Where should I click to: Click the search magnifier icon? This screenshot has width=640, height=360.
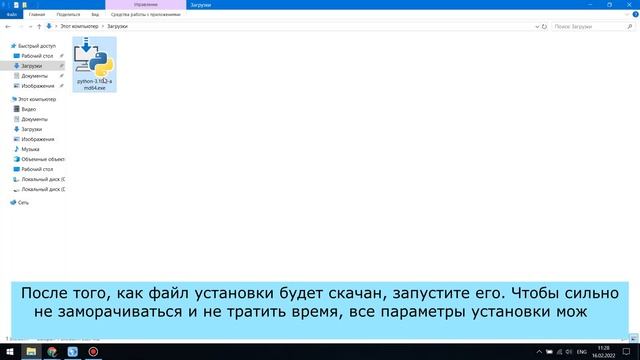coord(630,27)
